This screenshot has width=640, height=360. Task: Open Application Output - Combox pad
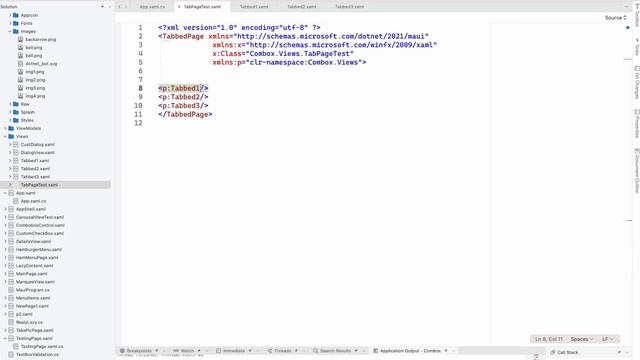click(x=410, y=351)
